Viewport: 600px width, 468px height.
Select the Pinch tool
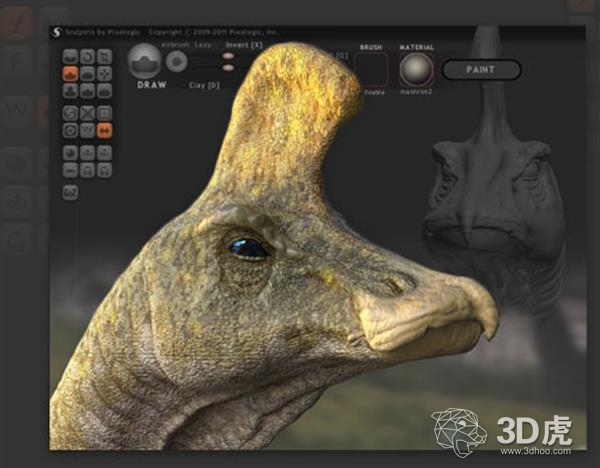point(87,91)
